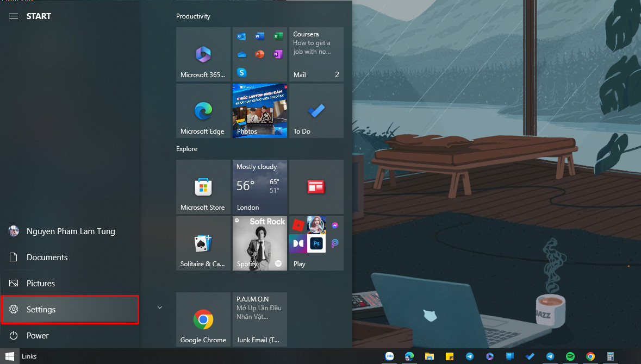Launch PicsArt in the Play folder tile
641x364 pixels.
335,243
